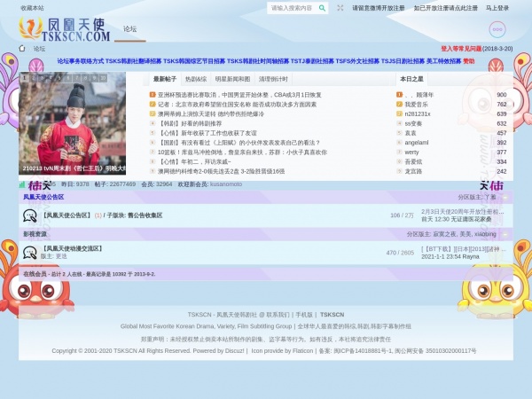Click the 子版块 善公告收集区 link
This screenshot has width=532, height=399.
135,215
